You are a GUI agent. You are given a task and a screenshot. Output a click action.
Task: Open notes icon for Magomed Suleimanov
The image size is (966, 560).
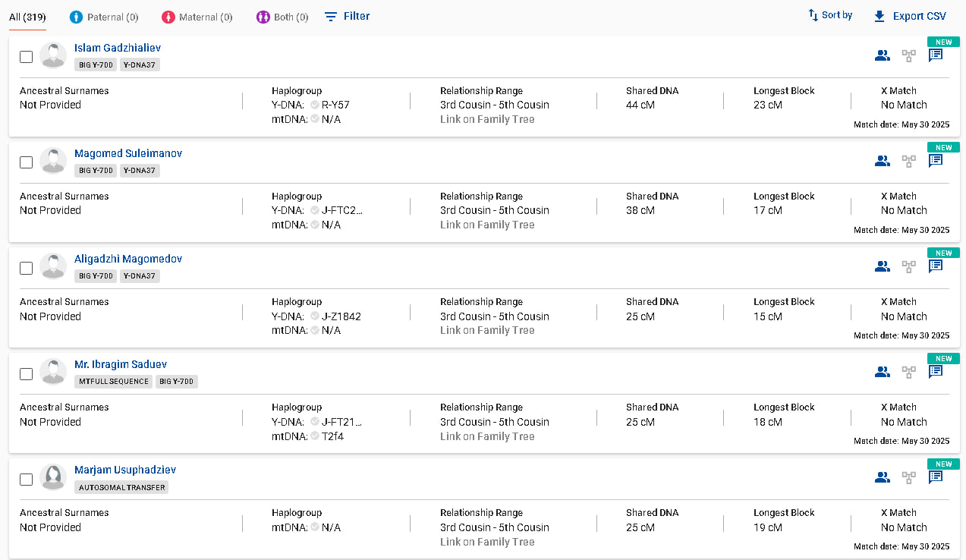tap(936, 160)
